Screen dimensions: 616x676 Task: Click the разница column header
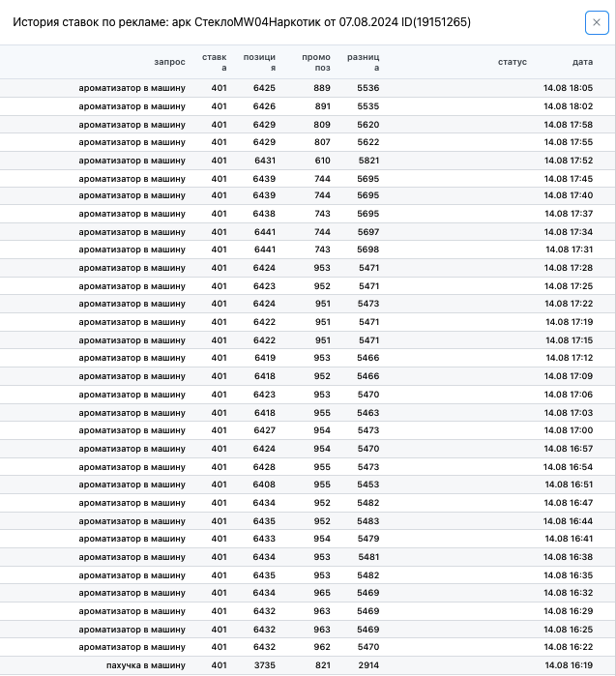coord(363,62)
